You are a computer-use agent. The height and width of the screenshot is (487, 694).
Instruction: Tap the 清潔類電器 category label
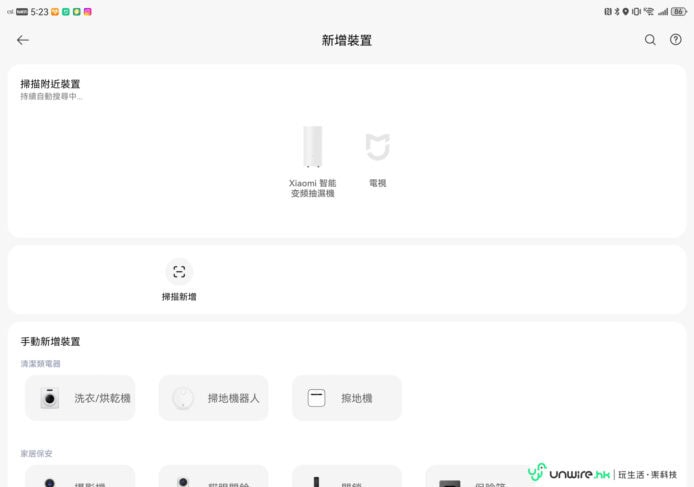(41, 364)
